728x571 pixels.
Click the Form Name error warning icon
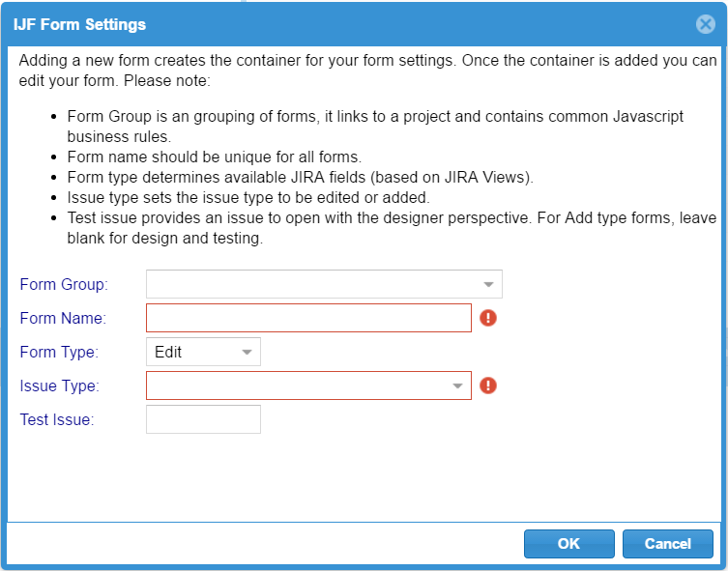click(x=488, y=318)
